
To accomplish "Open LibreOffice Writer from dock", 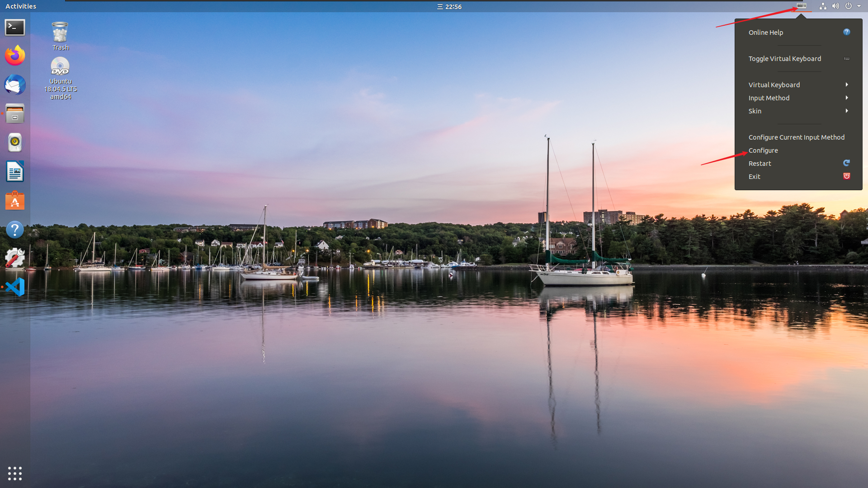I will (15, 172).
